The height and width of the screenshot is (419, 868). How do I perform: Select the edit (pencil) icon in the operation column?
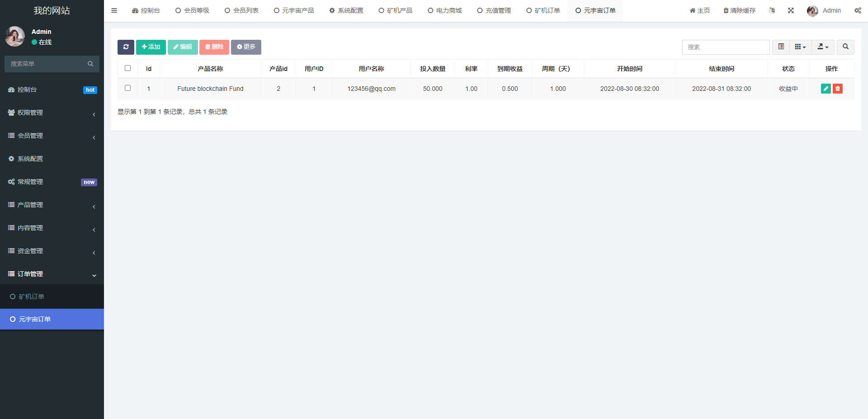click(x=826, y=89)
